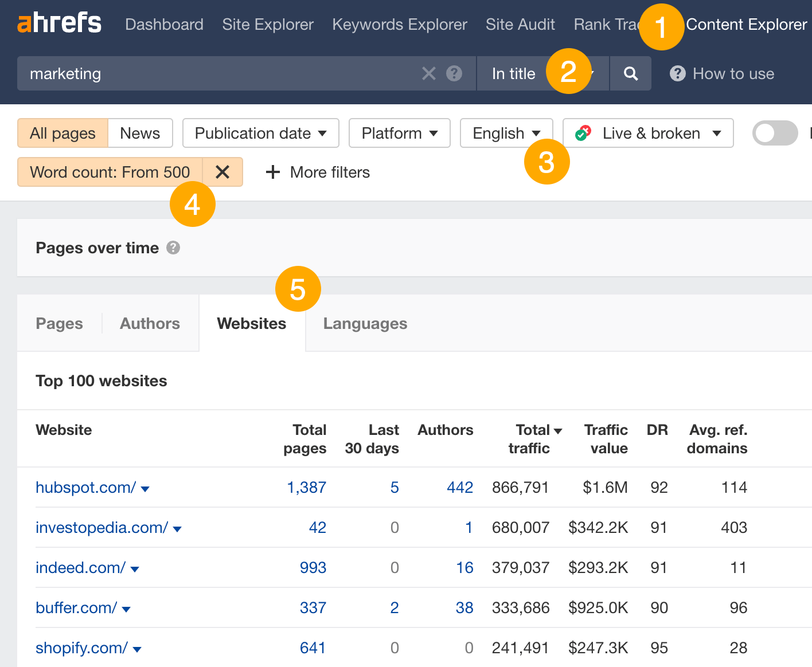Viewport: 812px width, 667px height.
Task: Open the Publication date dropdown
Action: tap(260, 133)
